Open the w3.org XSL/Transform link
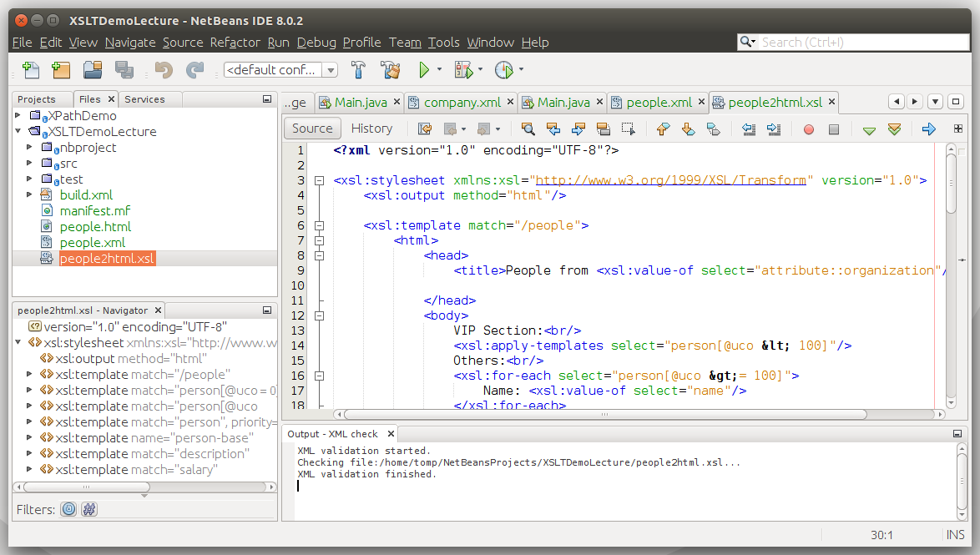Image resolution: width=980 pixels, height=555 pixels. coord(670,180)
